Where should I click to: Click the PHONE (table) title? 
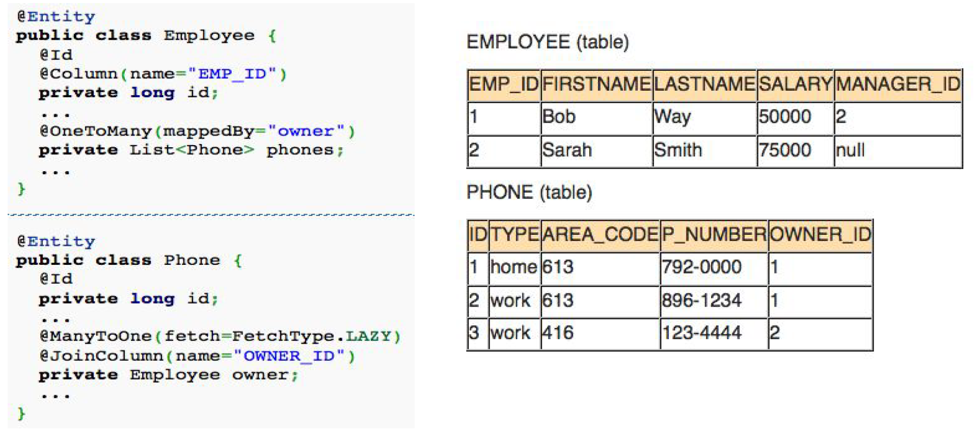click(x=529, y=193)
